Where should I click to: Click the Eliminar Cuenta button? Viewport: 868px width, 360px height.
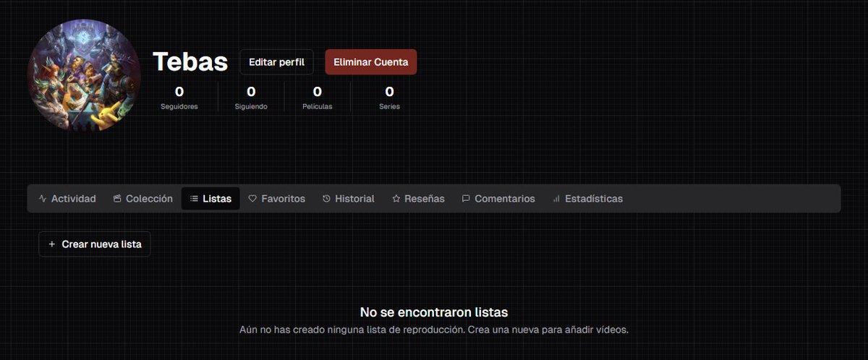(x=371, y=62)
